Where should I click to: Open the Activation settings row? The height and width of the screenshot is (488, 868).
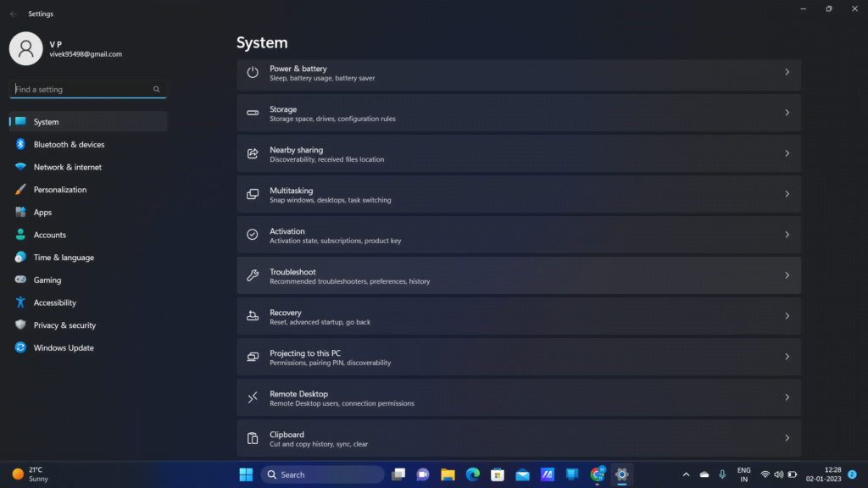coord(519,235)
